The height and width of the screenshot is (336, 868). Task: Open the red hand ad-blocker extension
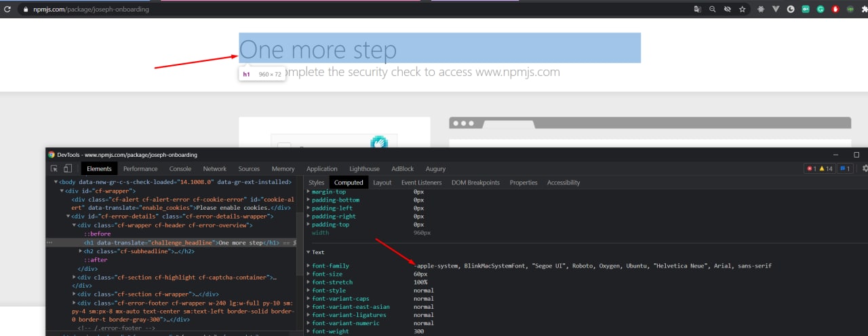835,10
